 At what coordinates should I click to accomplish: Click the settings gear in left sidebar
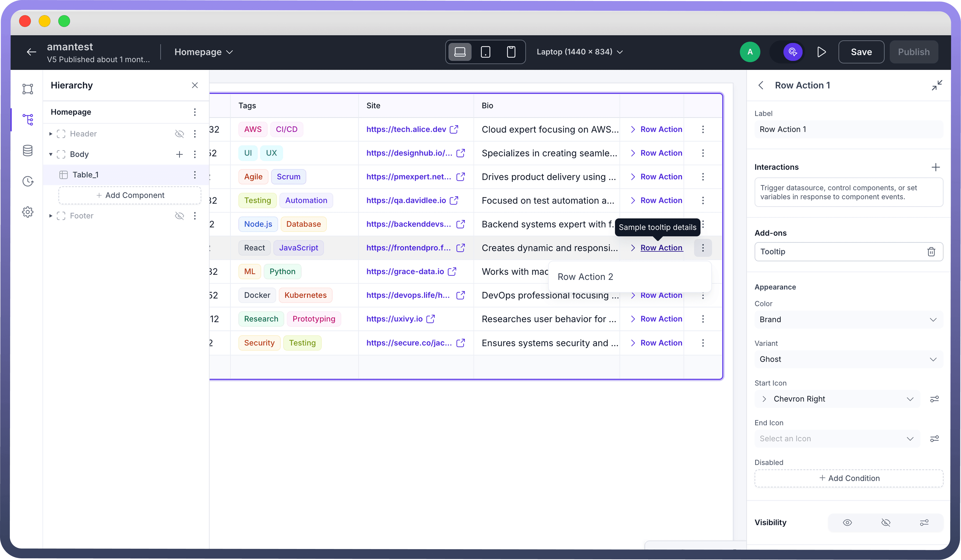[27, 212]
